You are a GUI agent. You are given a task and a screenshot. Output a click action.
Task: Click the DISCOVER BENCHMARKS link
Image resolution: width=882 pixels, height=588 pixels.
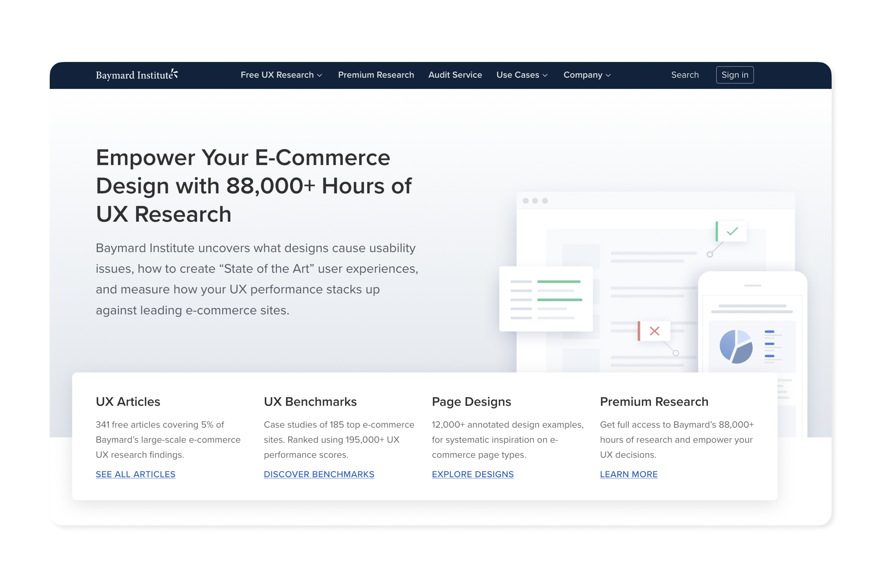pyautogui.click(x=319, y=474)
